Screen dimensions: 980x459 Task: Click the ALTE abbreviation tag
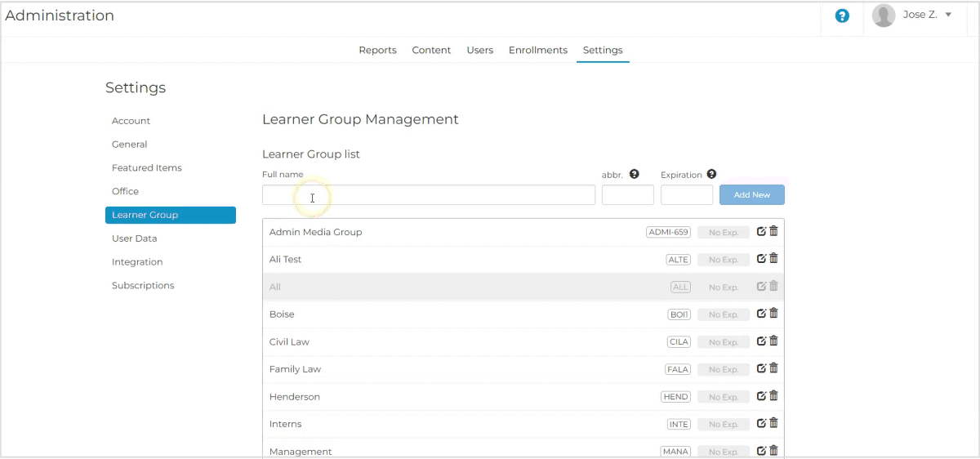679,260
